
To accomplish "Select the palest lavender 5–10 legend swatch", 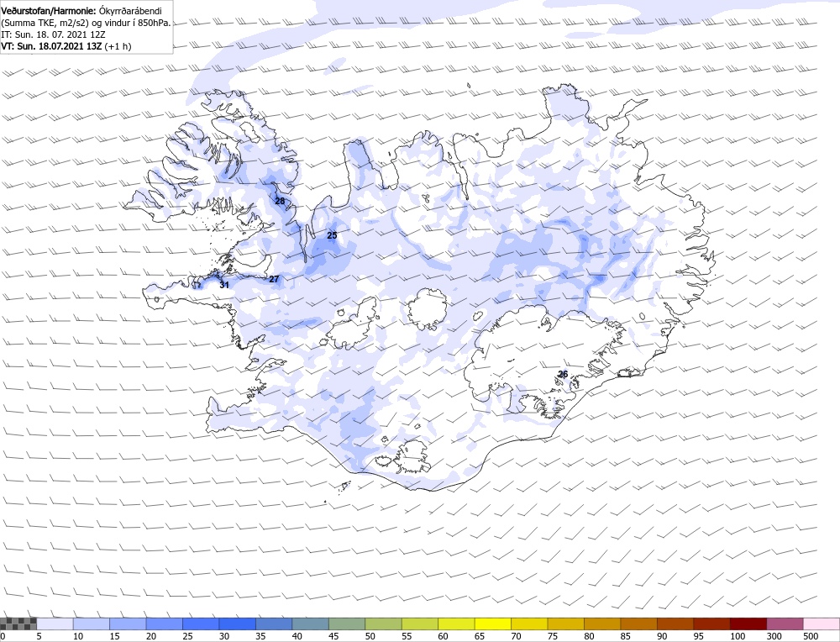I will 55,624.
